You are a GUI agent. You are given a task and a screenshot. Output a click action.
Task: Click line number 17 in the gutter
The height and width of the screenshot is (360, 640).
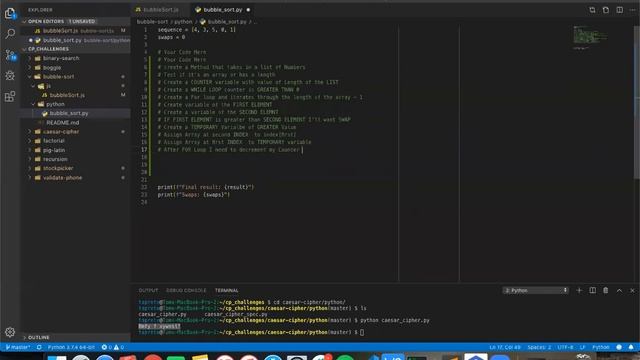144,150
